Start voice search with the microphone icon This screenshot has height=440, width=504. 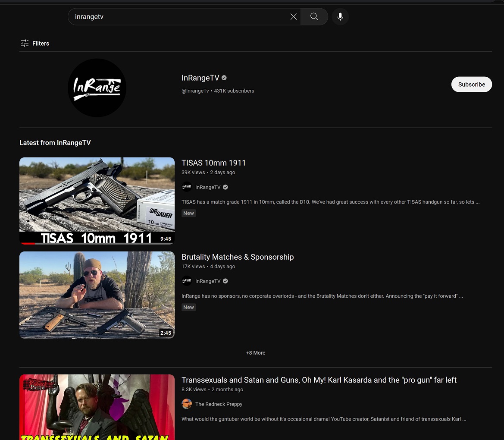[x=340, y=17]
